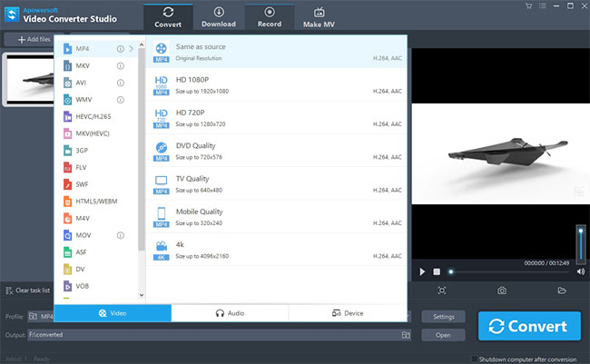Select MKV(HEVC) format
The width and height of the screenshot is (590, 364).
coord(96,133)
